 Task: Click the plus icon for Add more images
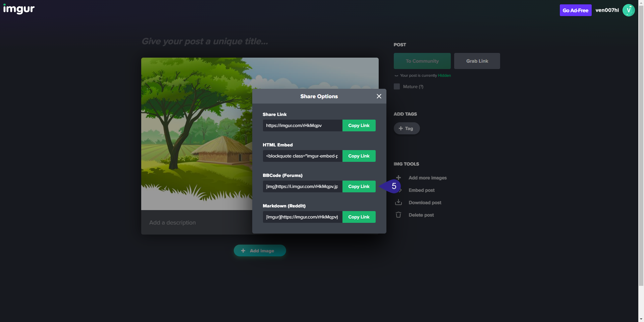coord(398,178)
